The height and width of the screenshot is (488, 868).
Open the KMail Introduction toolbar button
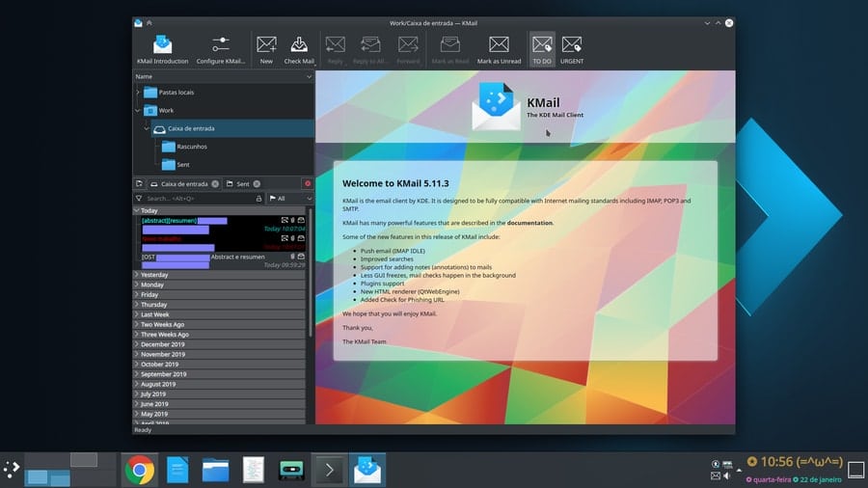[x=162, y=50]
